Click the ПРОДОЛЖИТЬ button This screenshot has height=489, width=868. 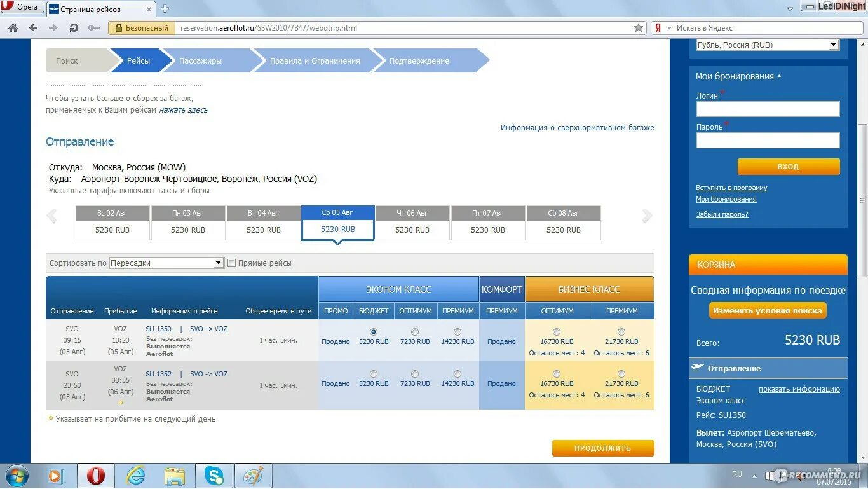(x=603, y=448)
